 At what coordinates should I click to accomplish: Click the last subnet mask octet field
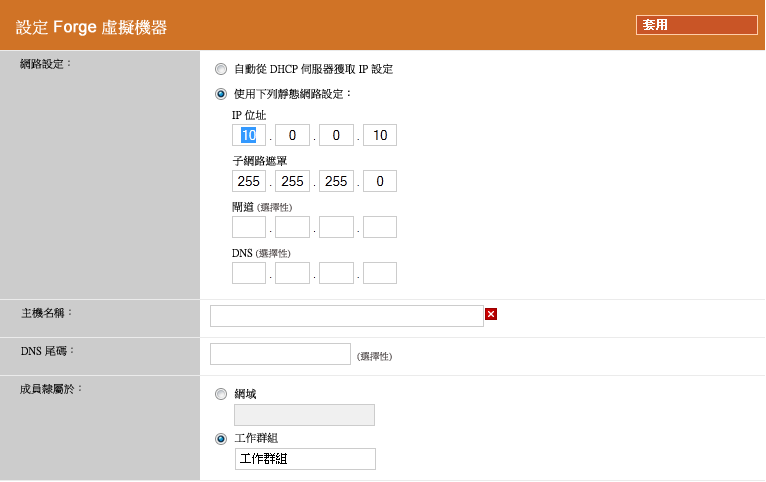pos(380,181)
